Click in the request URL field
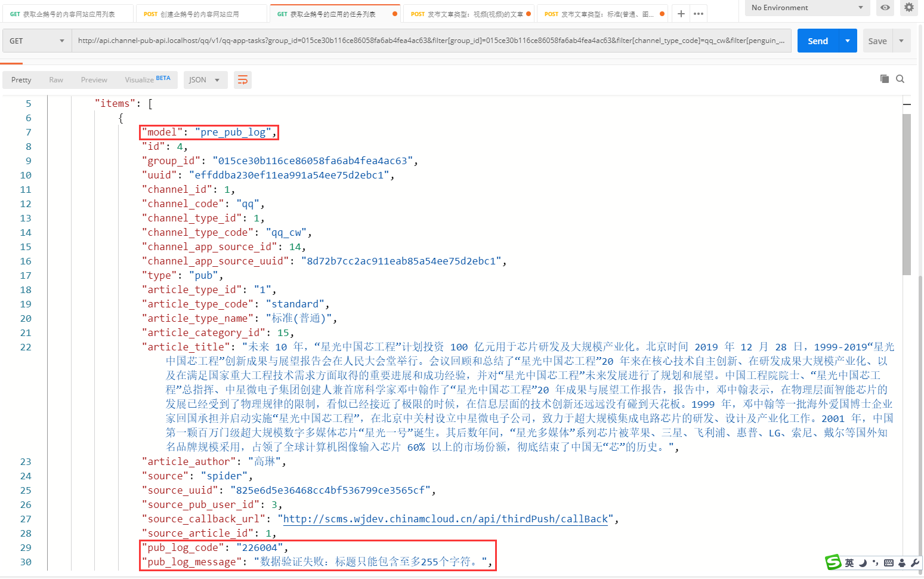The height and width of the screenshot is (579, 924). coord(431,41)
